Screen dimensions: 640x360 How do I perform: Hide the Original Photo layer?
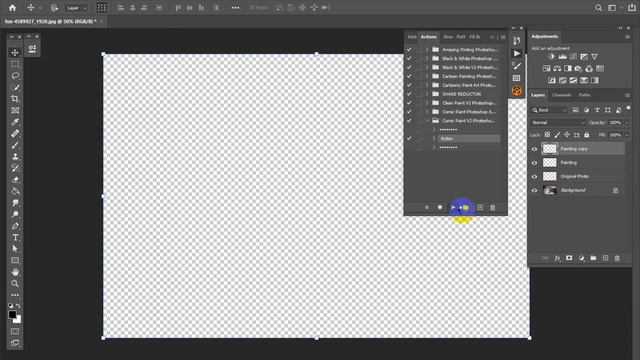coord(534,176)
